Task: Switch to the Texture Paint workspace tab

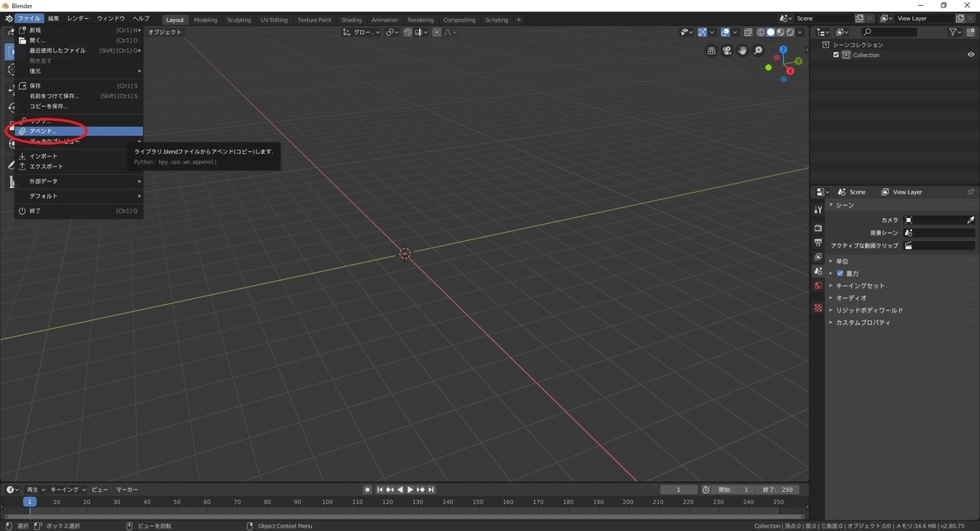Action: (x=314, y=20)
